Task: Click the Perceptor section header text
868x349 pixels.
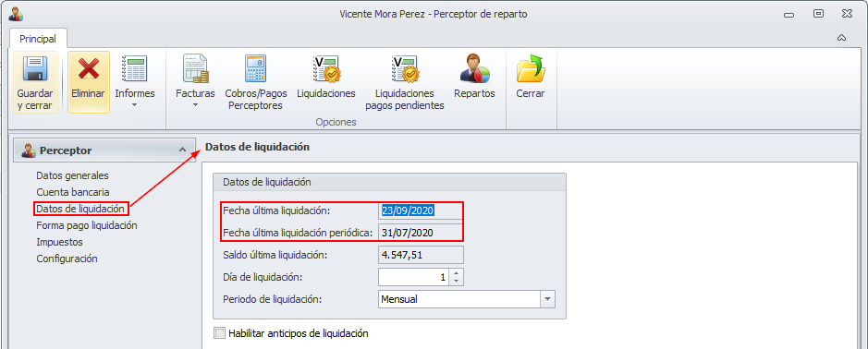Action: coord(66,150)
